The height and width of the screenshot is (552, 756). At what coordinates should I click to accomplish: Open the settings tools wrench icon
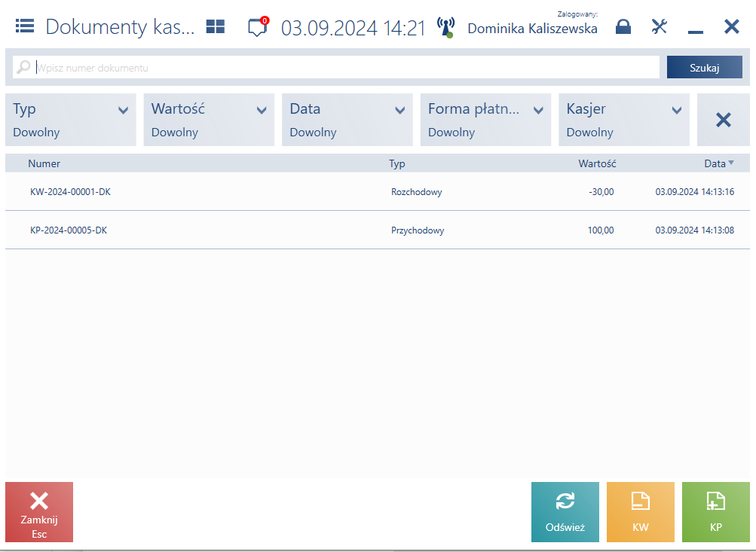[659, 26]
